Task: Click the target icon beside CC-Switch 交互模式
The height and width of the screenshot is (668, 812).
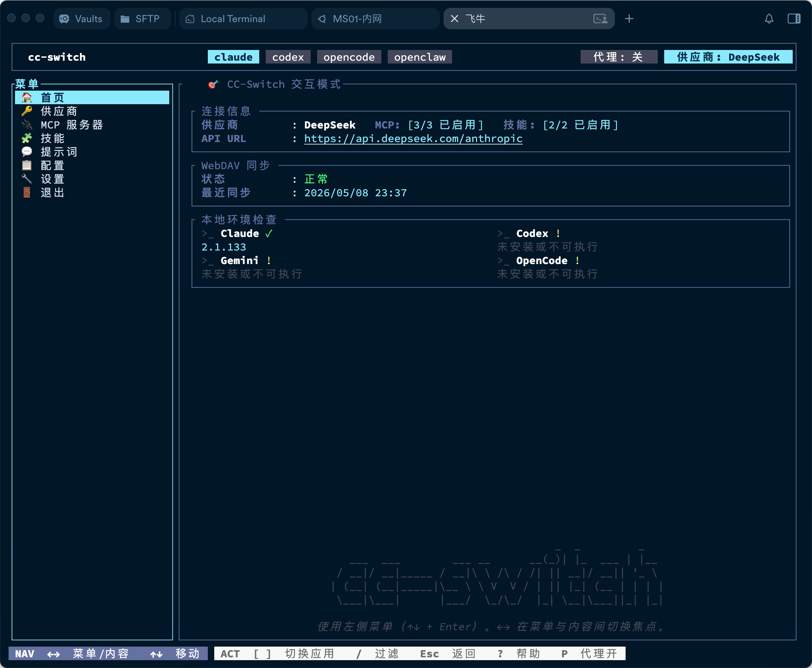Action: tap(213, 84)
